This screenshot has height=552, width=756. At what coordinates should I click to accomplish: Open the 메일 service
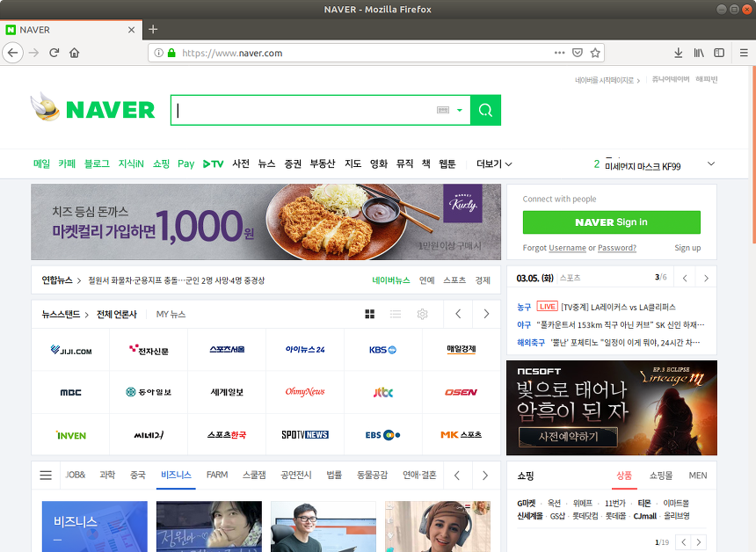[x=41, y=163]
